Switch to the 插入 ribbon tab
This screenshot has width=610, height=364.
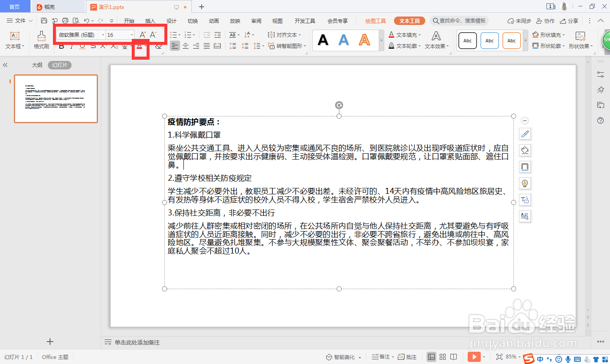(150, 20)
